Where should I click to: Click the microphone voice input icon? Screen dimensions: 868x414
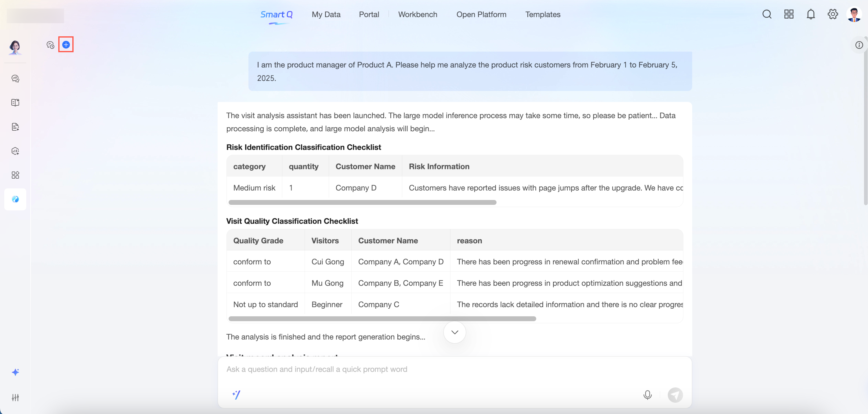[647, 395]
